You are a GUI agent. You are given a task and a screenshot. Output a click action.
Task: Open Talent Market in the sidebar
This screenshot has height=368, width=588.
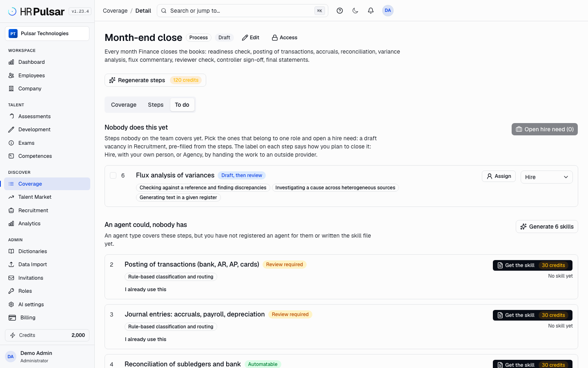(47, 197)
